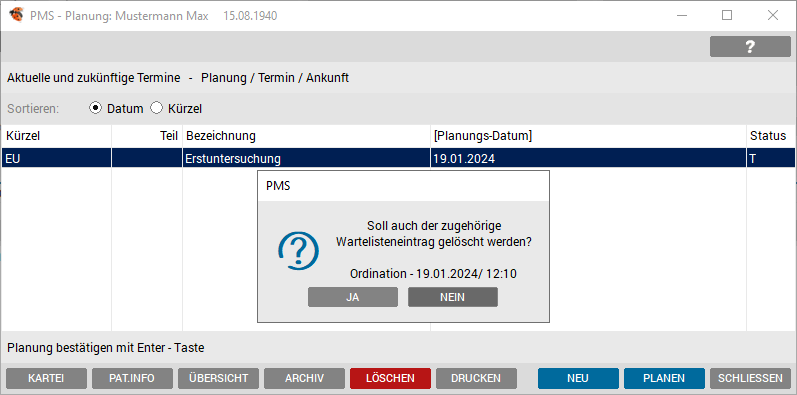Show the ÜBERSICHT overview
797x395 pixels.
[x=218, y=378]
